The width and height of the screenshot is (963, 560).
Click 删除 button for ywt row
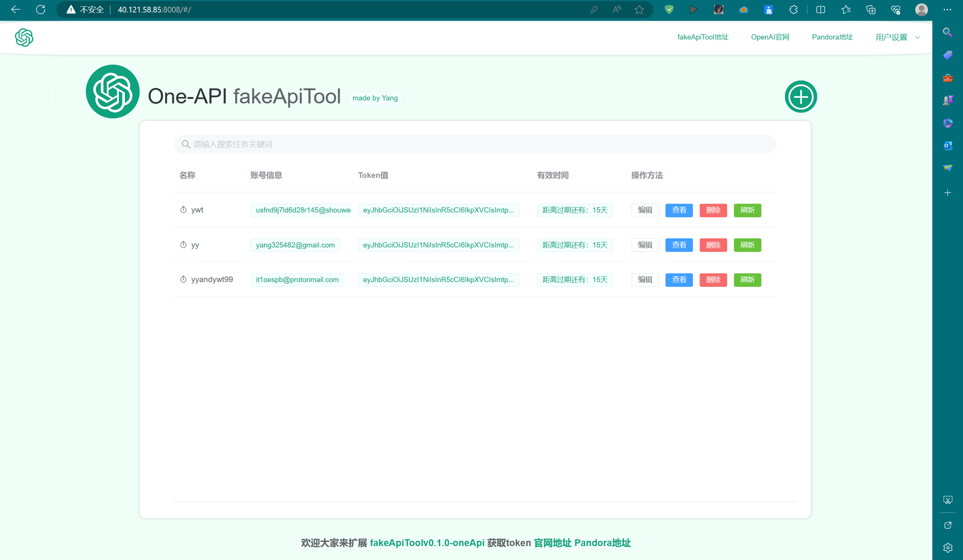(x=713, y=210)
